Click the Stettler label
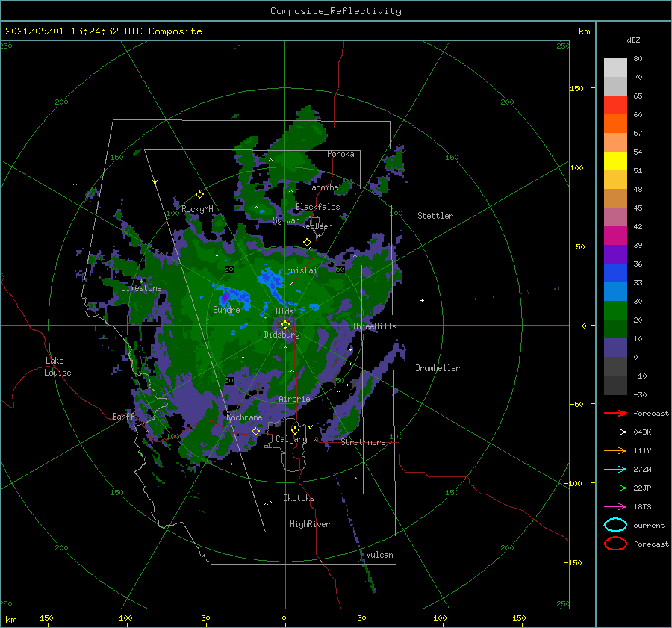Screen dimensions: 672x628 435,216
